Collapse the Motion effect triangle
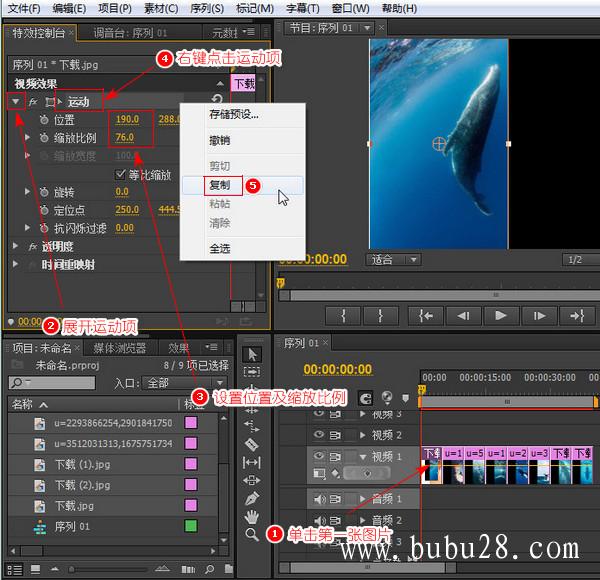The image size is (600, 580). [x=16, y=101]
